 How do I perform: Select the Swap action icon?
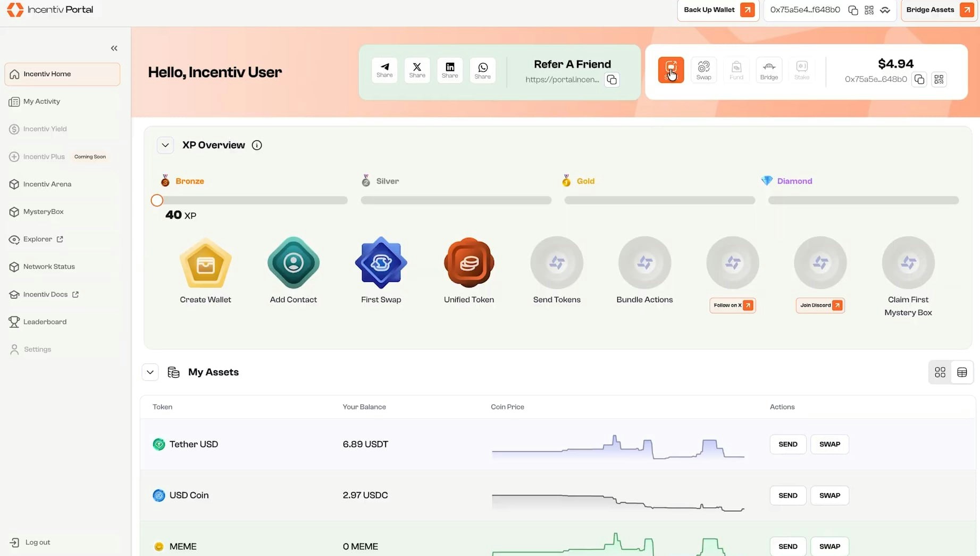(x=703, y=70)
